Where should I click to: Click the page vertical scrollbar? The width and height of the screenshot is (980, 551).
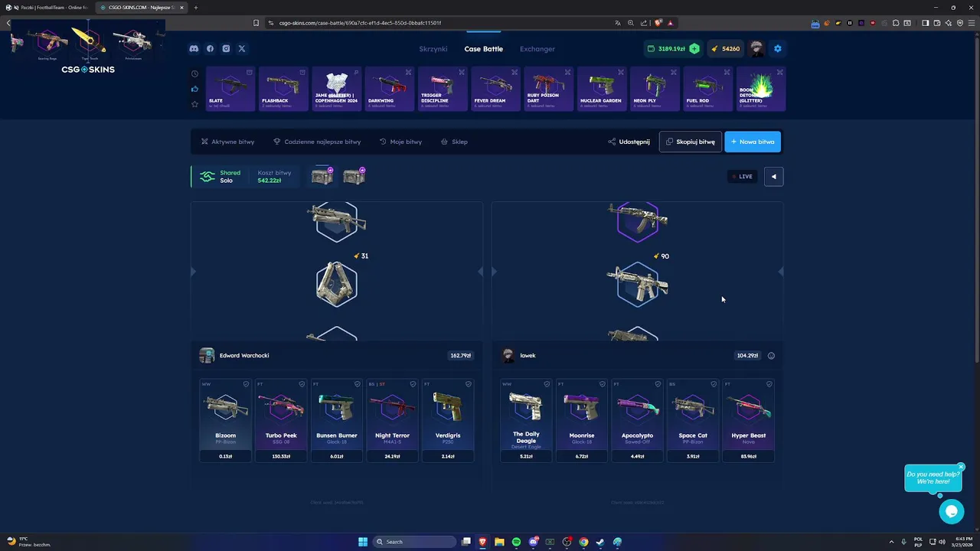976,199
